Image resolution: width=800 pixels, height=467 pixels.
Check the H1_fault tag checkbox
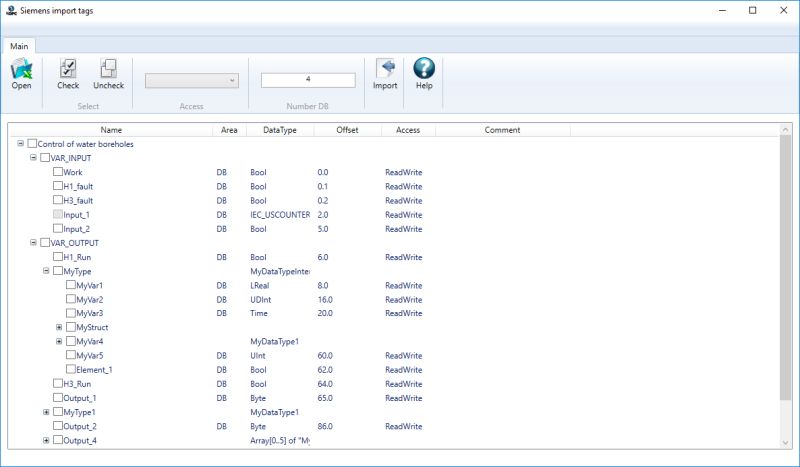click(x=58, y=186)
